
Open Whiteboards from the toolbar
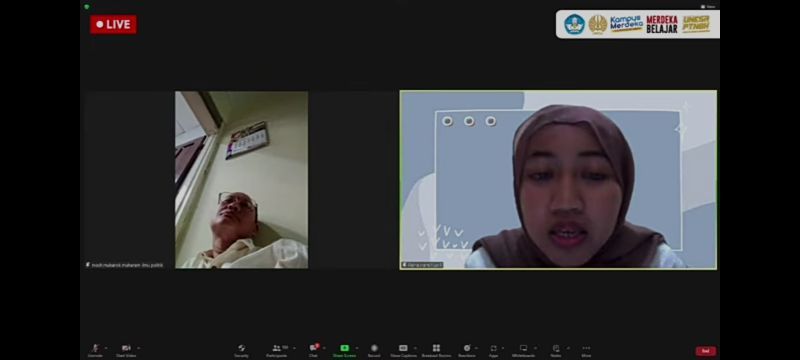[x=523, y=350]
